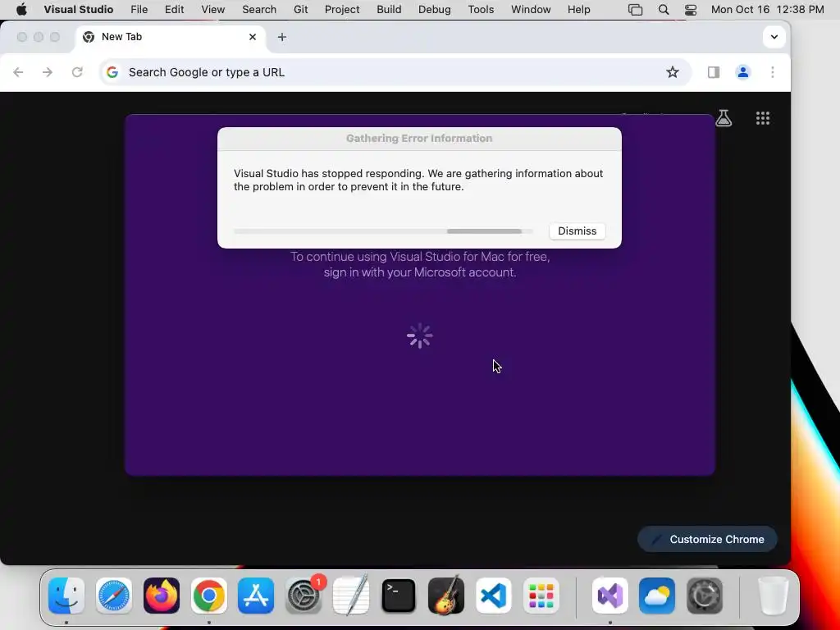Expand the Chrome tab search dropdown
840x630 pixels.
774,37
